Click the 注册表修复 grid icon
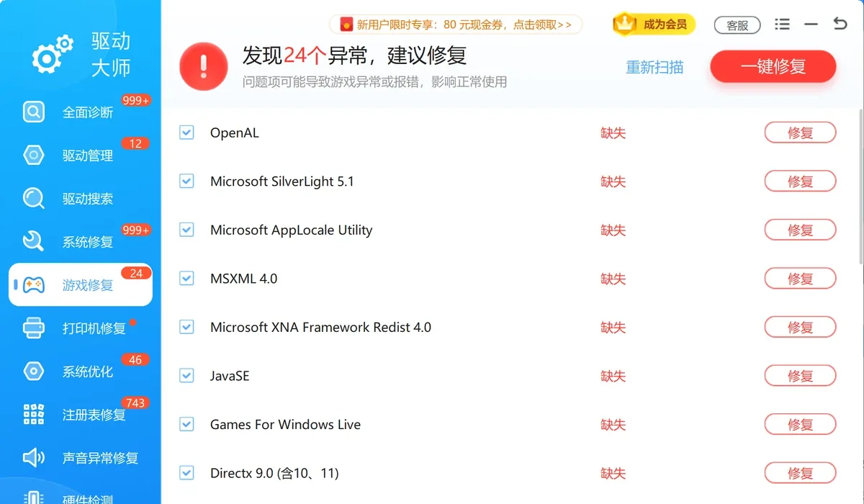 click(x=34, y=415)
